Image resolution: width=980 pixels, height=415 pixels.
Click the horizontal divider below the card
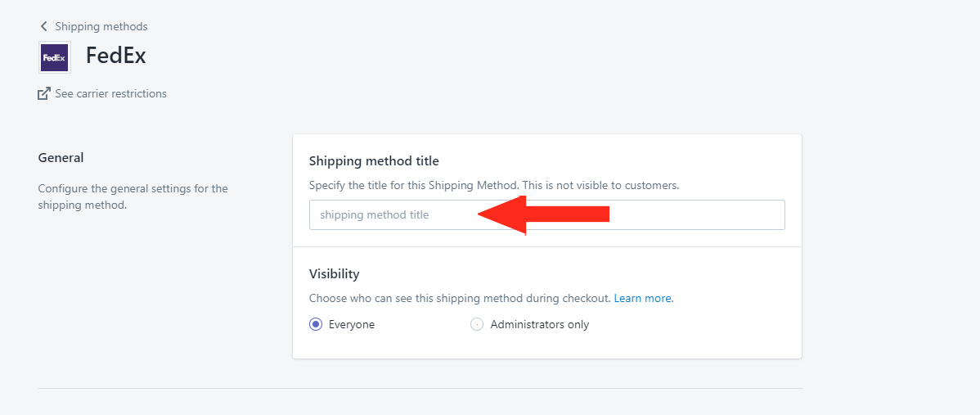(420, 388)
